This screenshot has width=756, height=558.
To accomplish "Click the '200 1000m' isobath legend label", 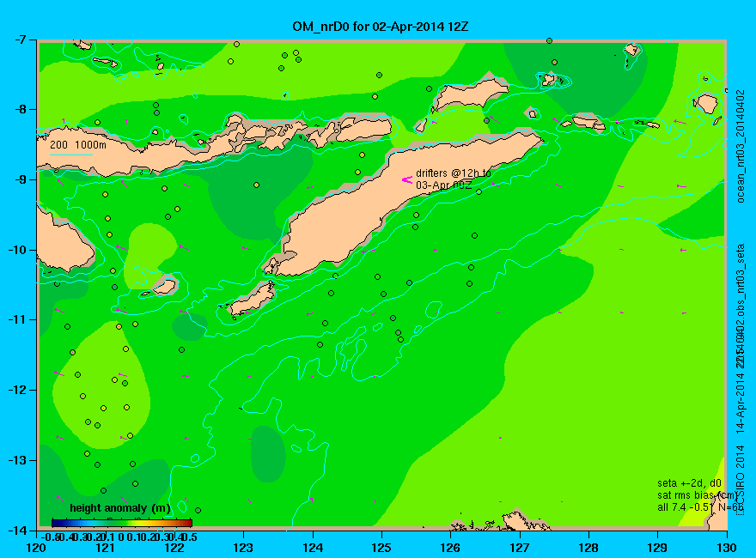I will pyautogui.click(x=78, y=144).
